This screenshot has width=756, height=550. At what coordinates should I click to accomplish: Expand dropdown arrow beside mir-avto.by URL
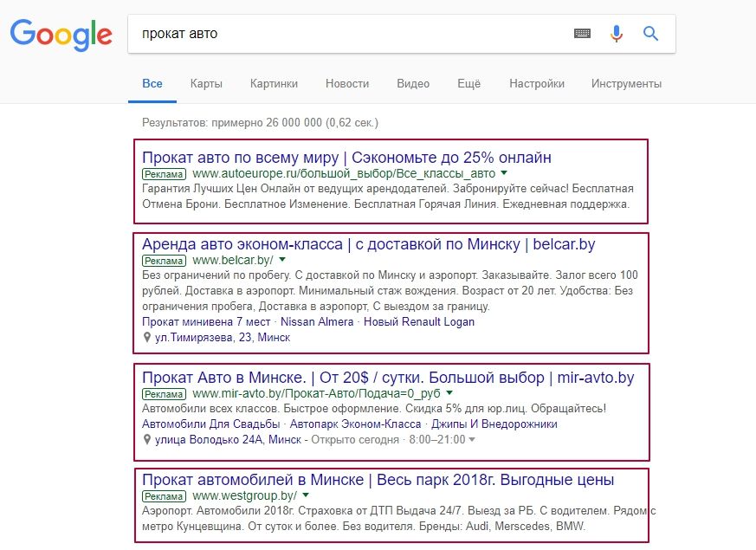[449, 392]
